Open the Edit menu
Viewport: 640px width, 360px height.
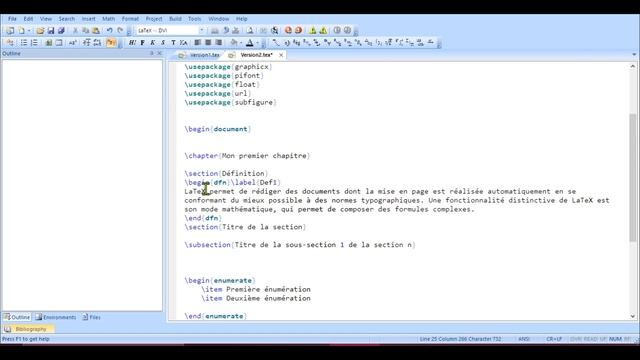pos(28,19)
